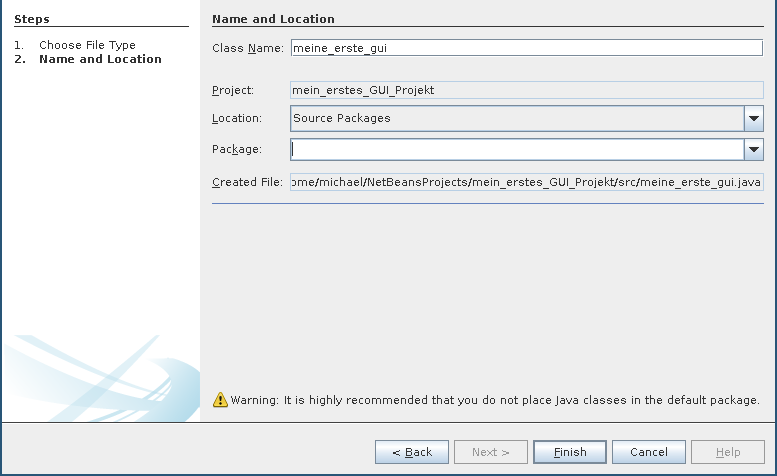
Task: Click the Created File path field
Action: point(526,182)
